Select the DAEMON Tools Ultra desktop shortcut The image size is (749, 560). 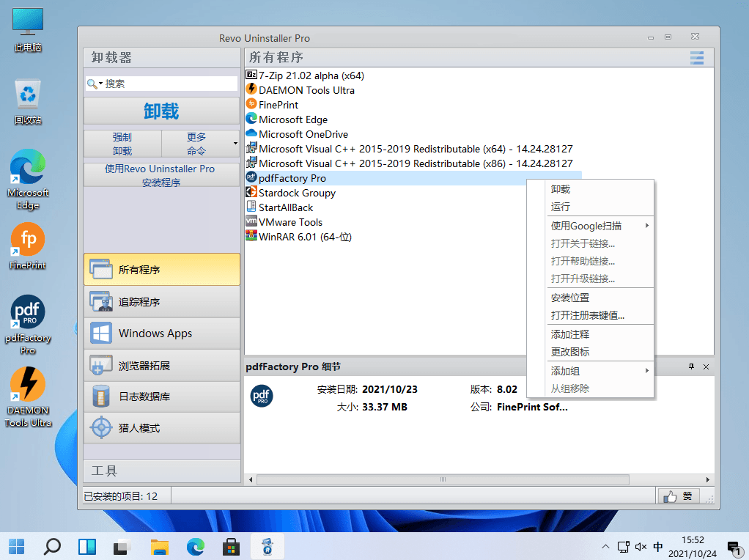(x=28, y=397)
